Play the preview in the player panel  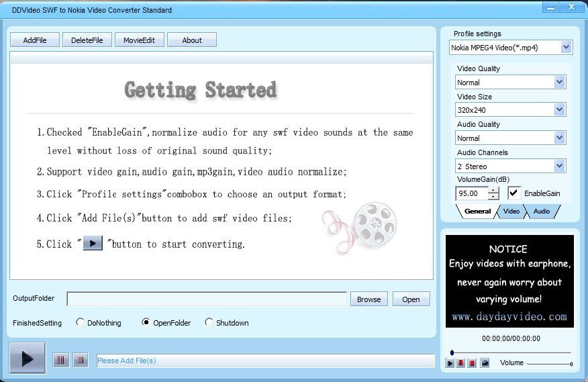(450, 363)
